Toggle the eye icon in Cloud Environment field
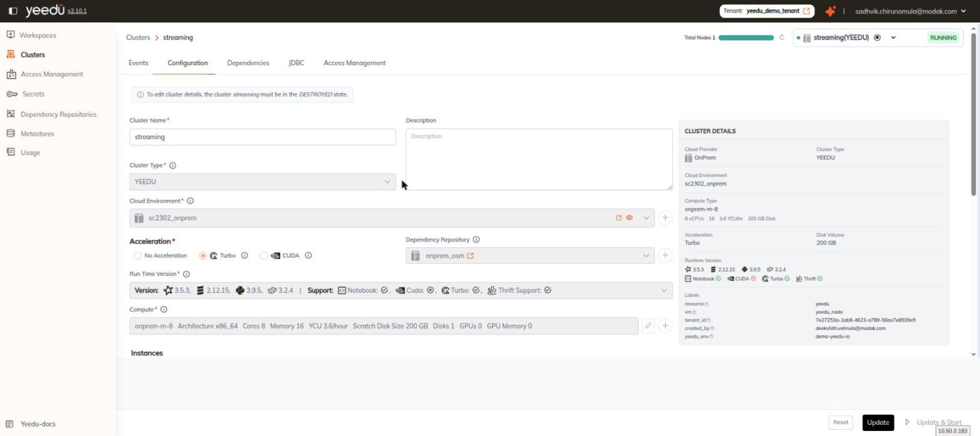The image size is (980, 436). [629, 218]
